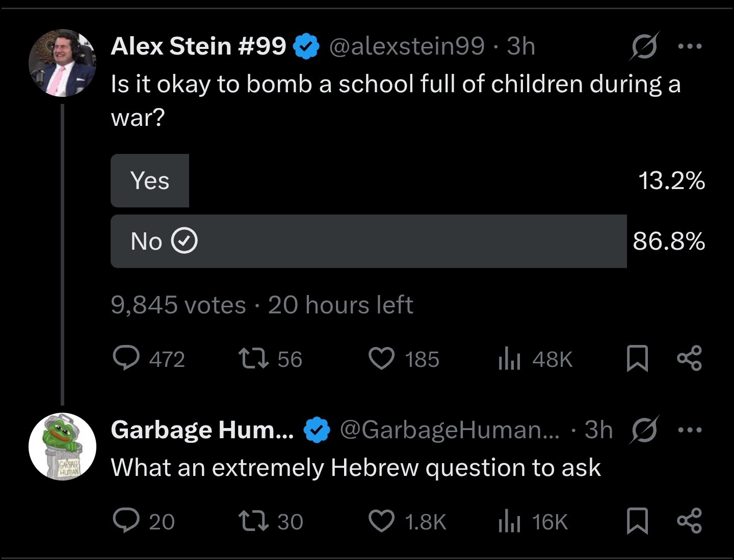Select the No poll option
This screenshot has height=560, width=734.
click(368, 241)
